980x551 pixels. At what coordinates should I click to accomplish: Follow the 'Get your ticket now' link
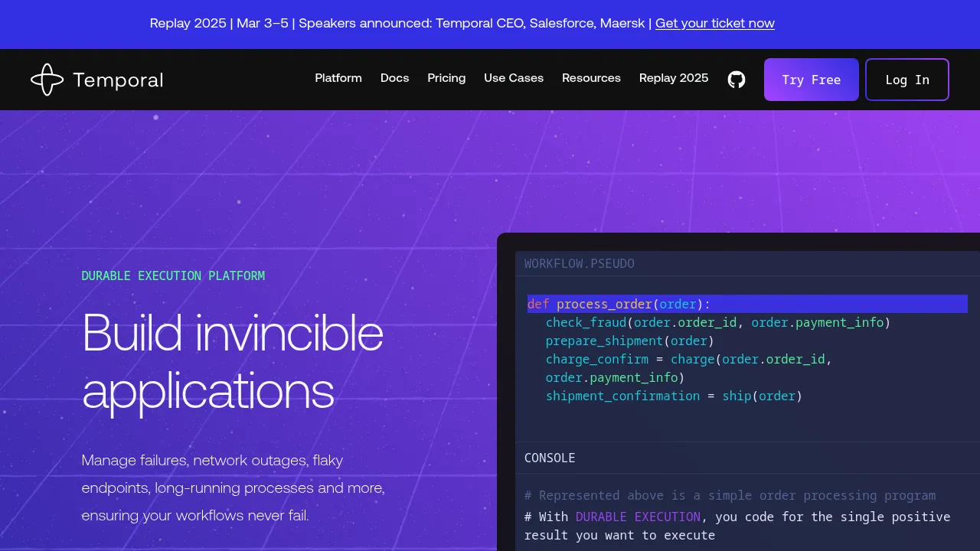click(x=715, y=23)
